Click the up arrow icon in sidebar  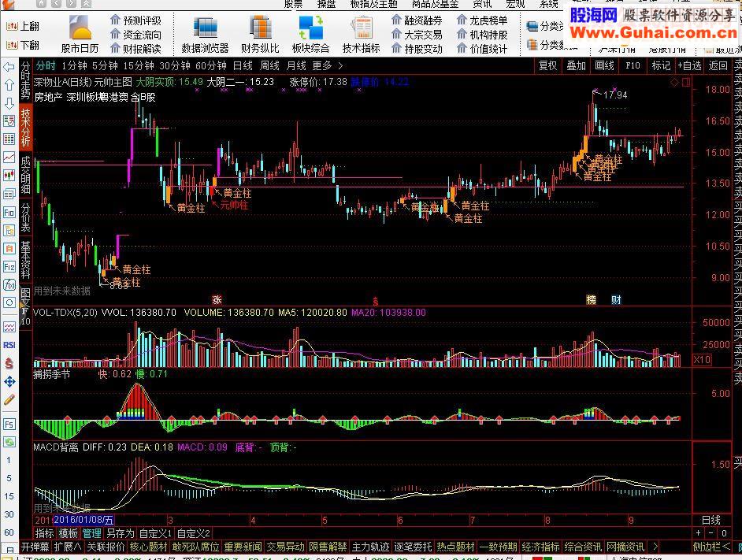(x=9, y=85)
